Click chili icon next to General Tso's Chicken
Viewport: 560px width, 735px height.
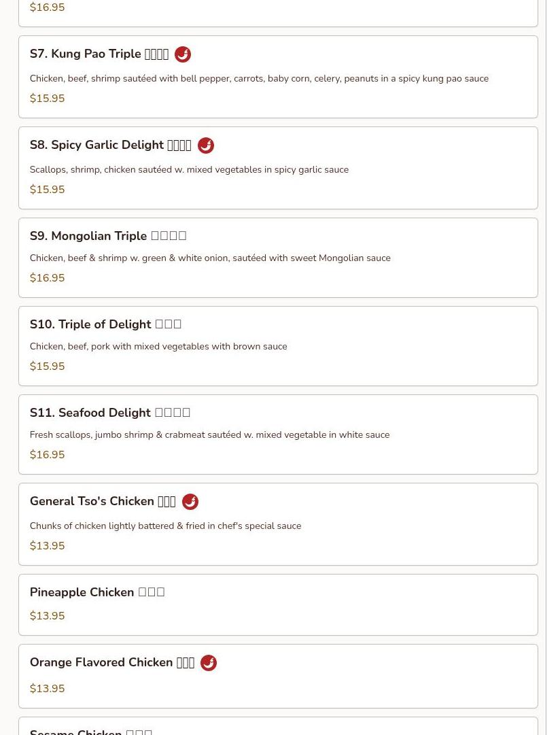190,502
